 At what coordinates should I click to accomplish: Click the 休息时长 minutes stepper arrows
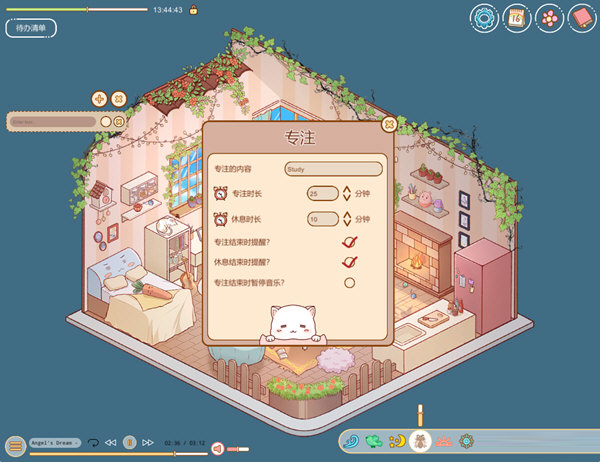347,219
